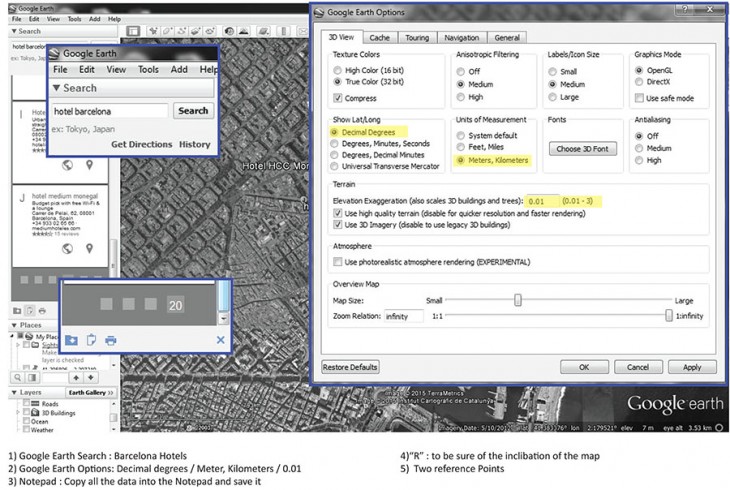Click the save to My Places folder icon
Screen dimensions: 730x490
click(72, 340)
